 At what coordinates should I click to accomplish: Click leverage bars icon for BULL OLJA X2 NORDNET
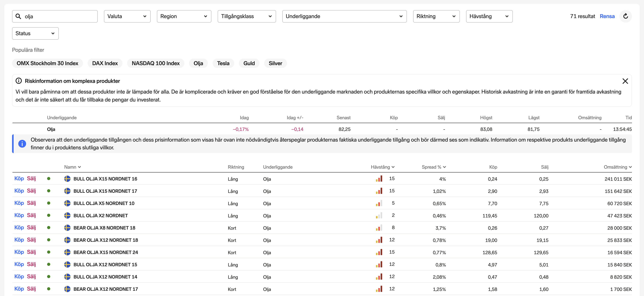coord(379,215)
